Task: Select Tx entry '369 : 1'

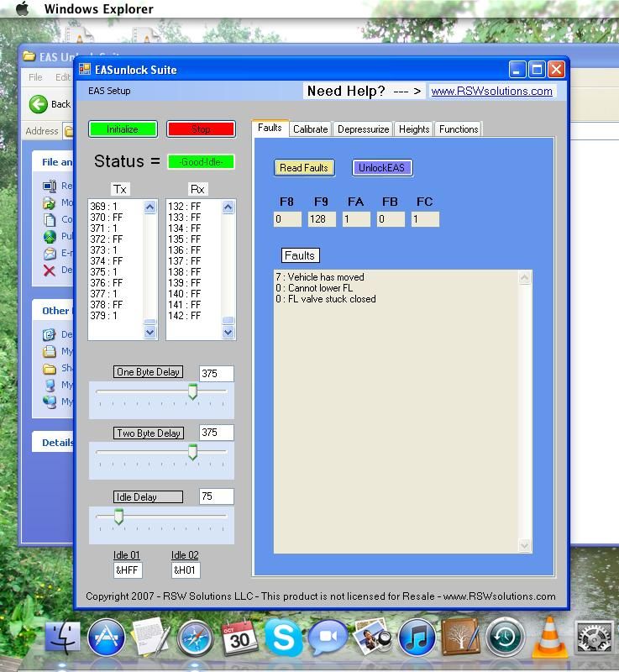Action: (x=103, y=206)
